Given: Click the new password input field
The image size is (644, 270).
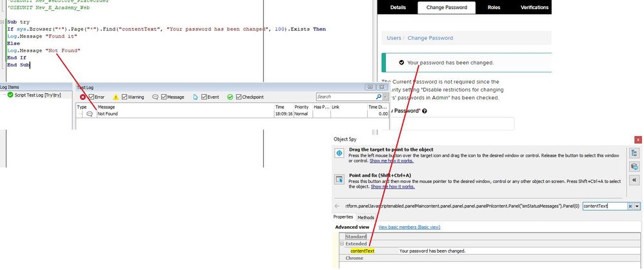Looking at the screenshot, I should (x=452, y=124).
